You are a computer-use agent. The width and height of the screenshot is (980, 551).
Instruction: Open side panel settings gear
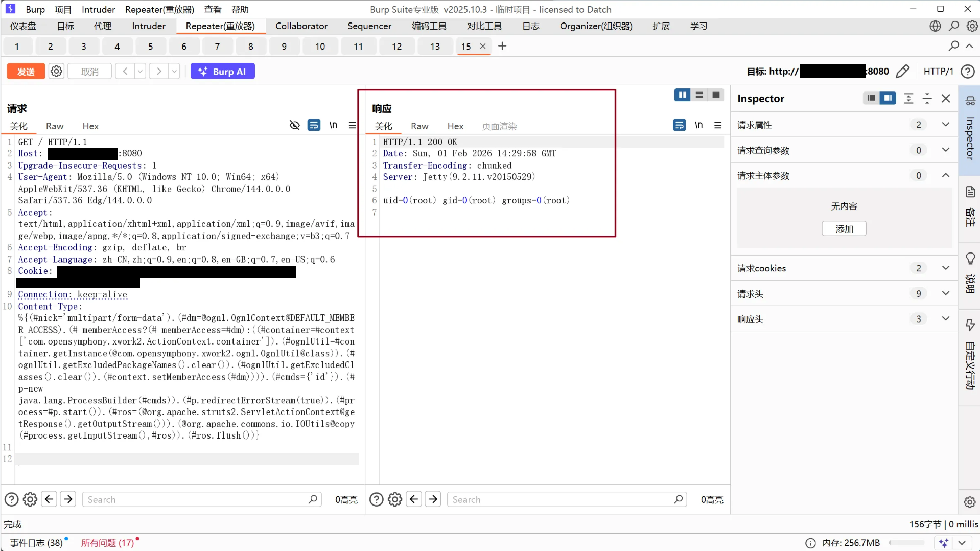[x=970, y=502]
